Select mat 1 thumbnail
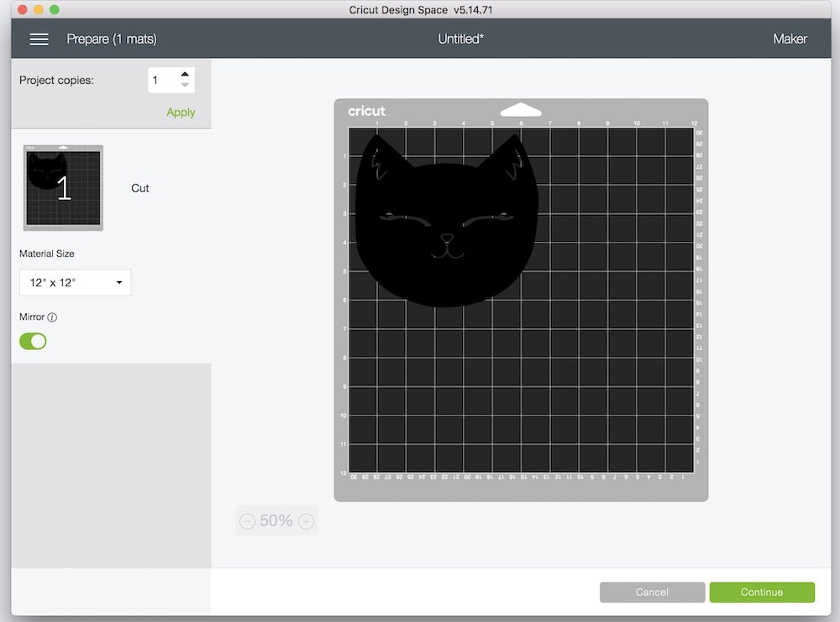Image resolution: width=840 pixels, height=622 pixels. (x=63, y=188)
